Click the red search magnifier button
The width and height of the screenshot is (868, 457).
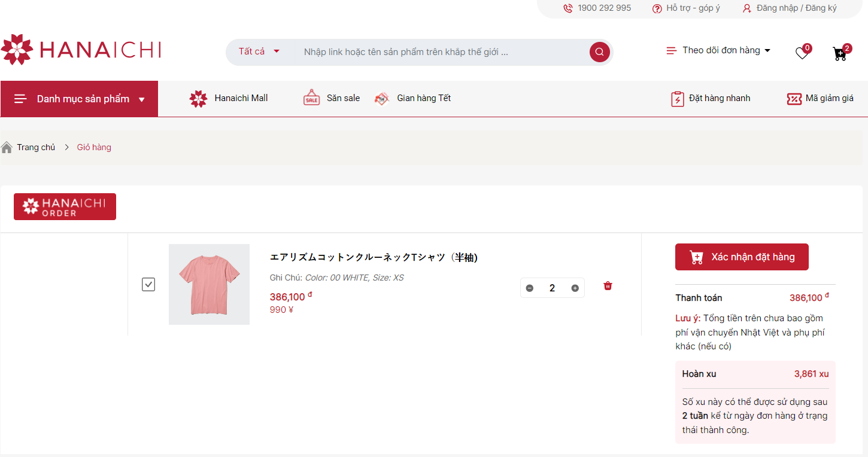[599, 52]
